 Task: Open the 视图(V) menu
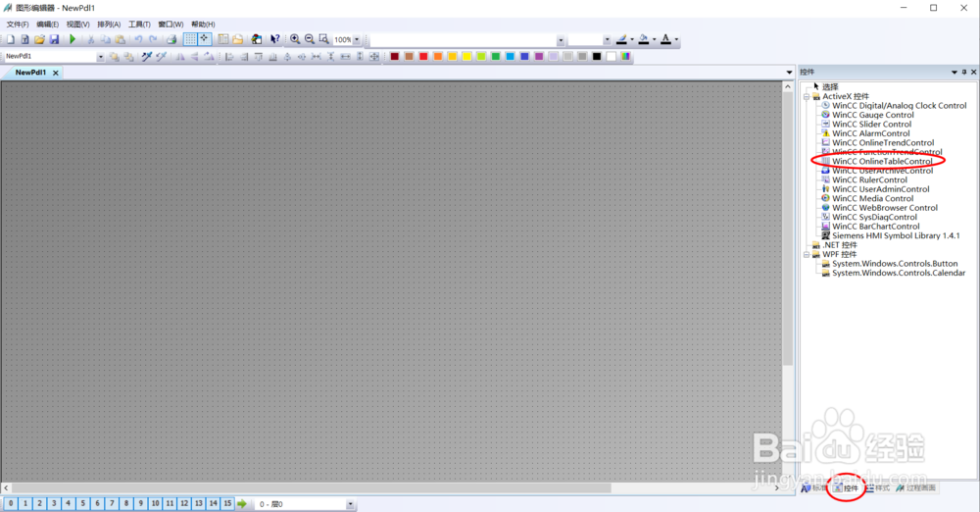click(78, 25)
